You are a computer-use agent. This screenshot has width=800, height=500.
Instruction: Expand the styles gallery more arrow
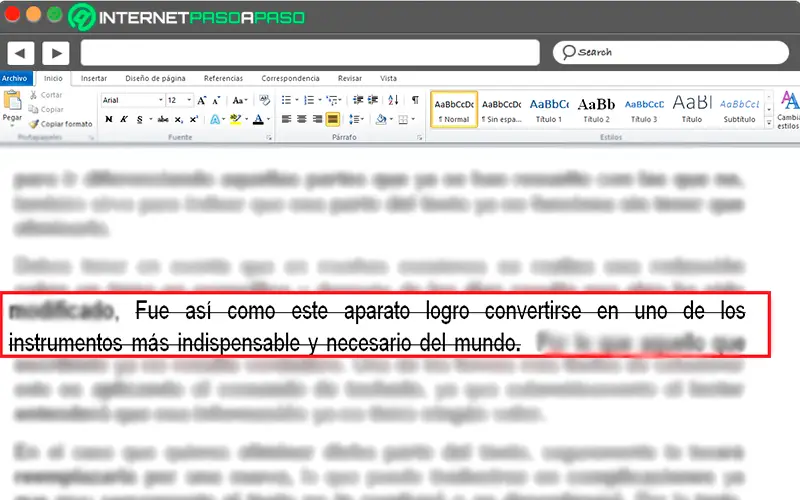(x=767, y=124)
